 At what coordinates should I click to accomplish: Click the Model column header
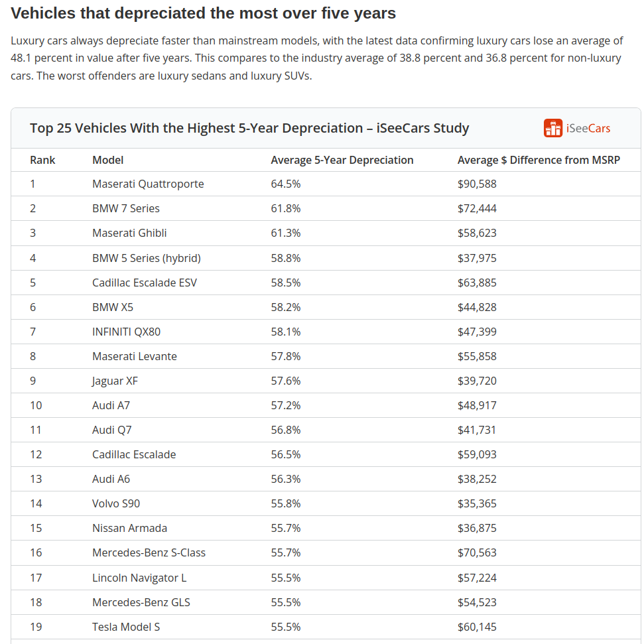[107, 160]
